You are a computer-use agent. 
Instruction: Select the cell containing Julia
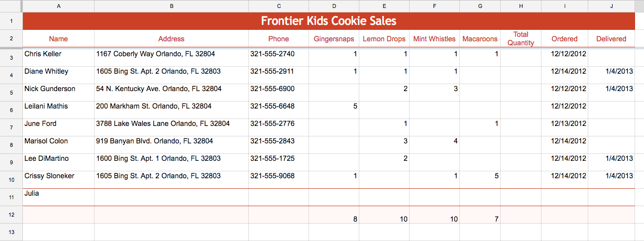pos(59,197)
